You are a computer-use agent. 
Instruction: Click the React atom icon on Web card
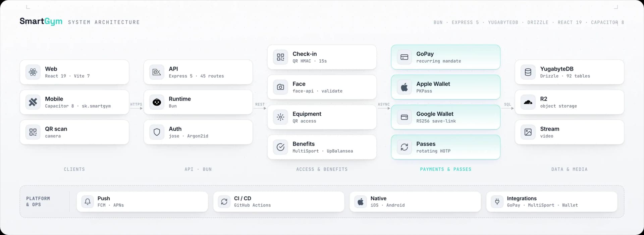pos(33,72)
